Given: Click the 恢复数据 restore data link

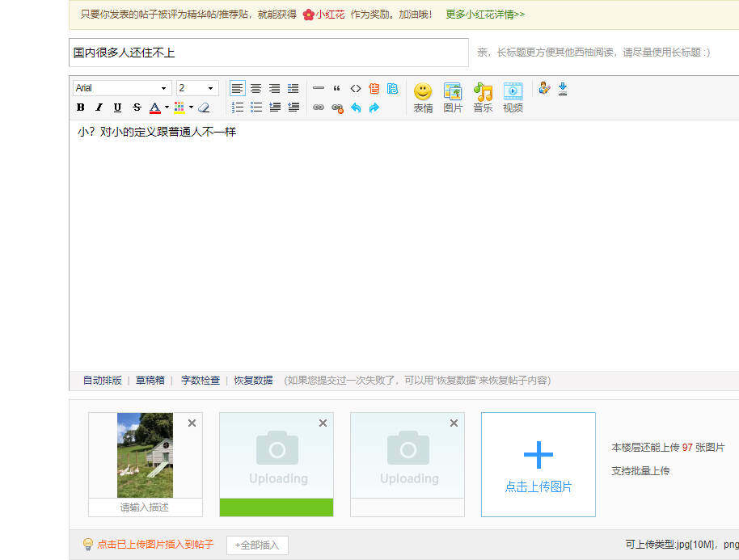Looking at the screenshot, I should [x=253, y=380].
